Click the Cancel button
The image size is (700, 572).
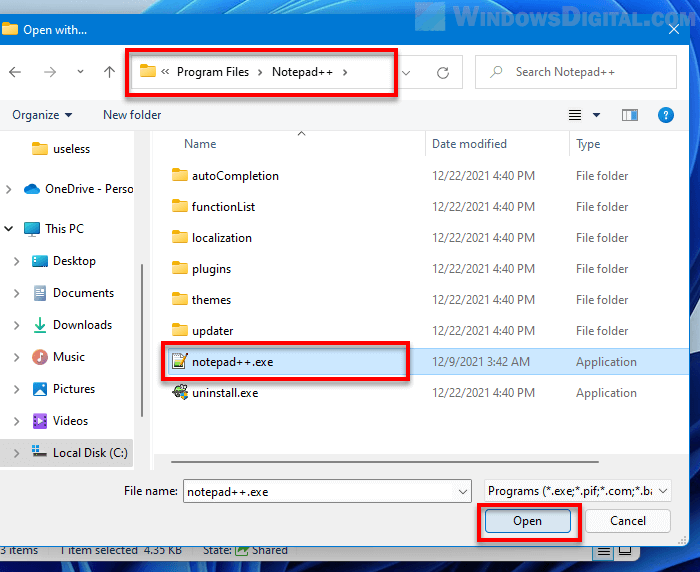click(x=628, y=521)
